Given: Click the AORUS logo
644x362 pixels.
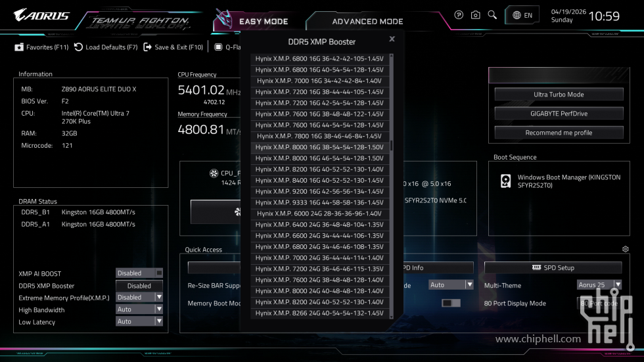Looking at the screenshot, I should point(41,16).
